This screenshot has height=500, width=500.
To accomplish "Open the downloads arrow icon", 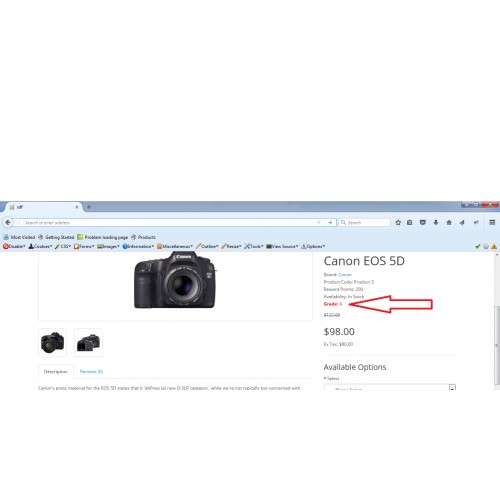I will click(436, 222).
